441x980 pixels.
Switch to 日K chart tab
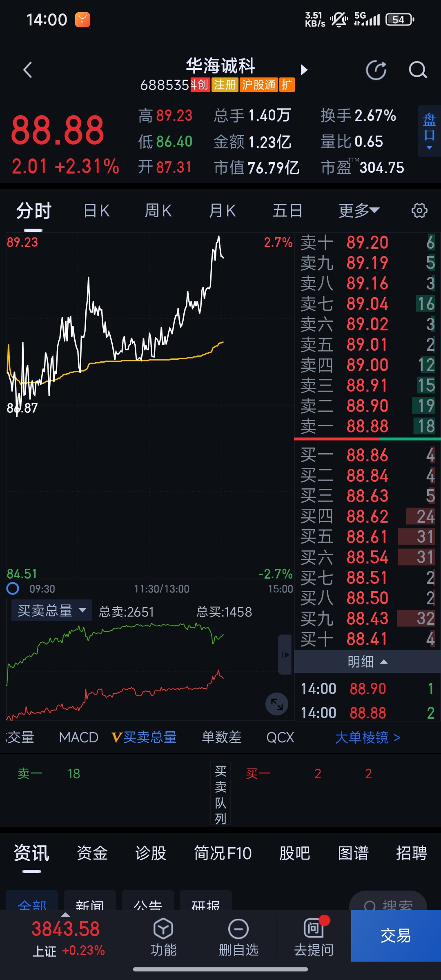point(97,211)
